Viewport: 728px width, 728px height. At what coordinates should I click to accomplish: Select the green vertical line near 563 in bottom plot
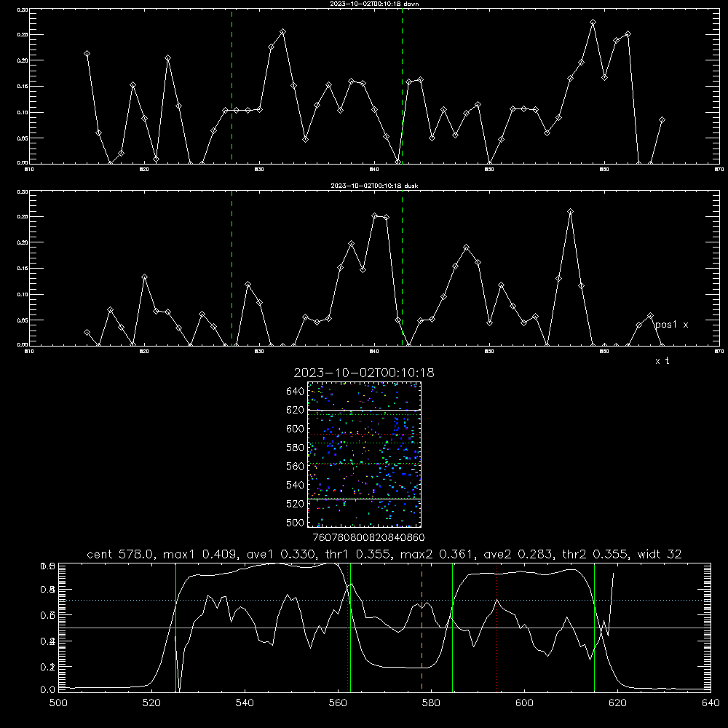point(351,627)
